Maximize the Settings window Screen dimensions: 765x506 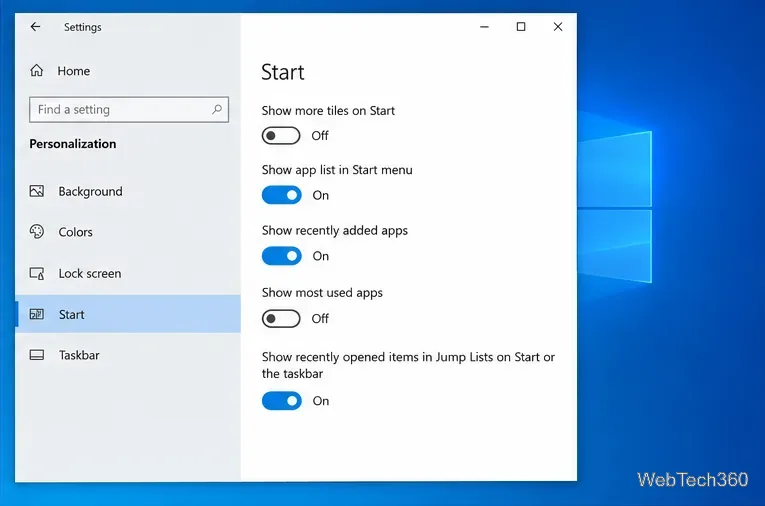pos(521,27)
